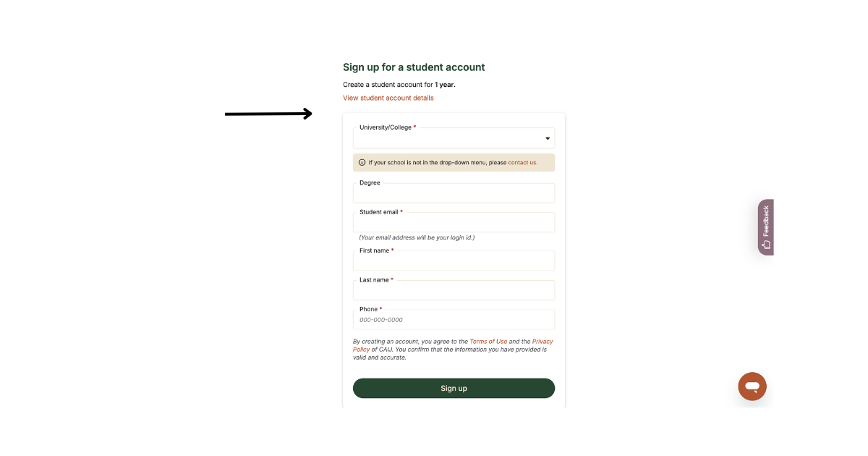Click the thumbs-up icon on Feedback tab
The height and width of the screenshot is (456, 868).
[x=766, y=245]
